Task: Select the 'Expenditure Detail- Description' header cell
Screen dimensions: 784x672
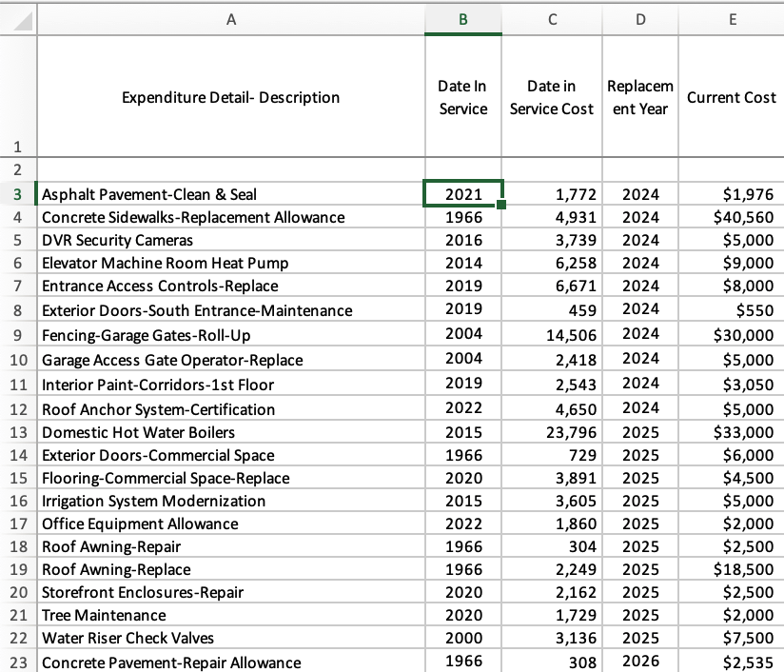Action: (229, 97)
